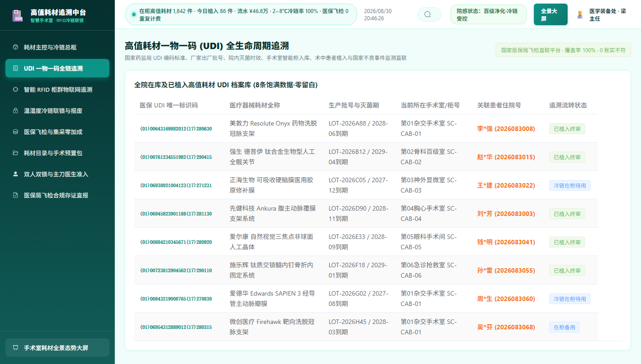Click the database icon beside 医保飞检与集采零加成
641x364 pixels.
[x=15, y=132]
